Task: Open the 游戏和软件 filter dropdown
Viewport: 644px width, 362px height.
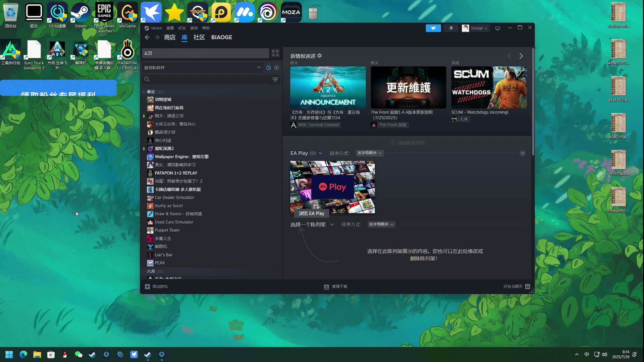Action: 202,68
